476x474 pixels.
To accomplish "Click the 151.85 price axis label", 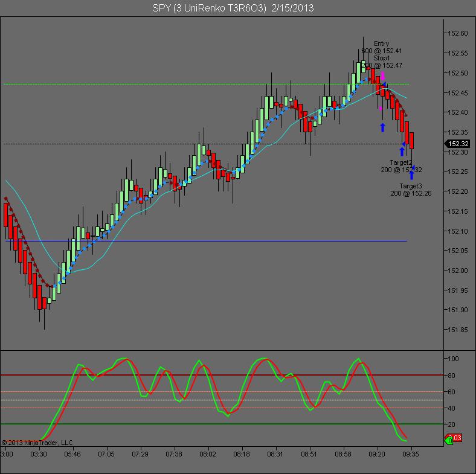I will tap(458, 330).
